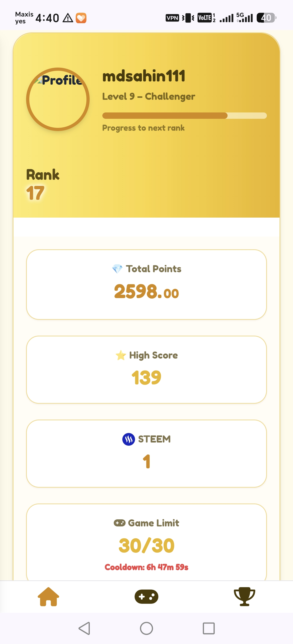Tap the STEEM logo icon

(x=129, y=439)
